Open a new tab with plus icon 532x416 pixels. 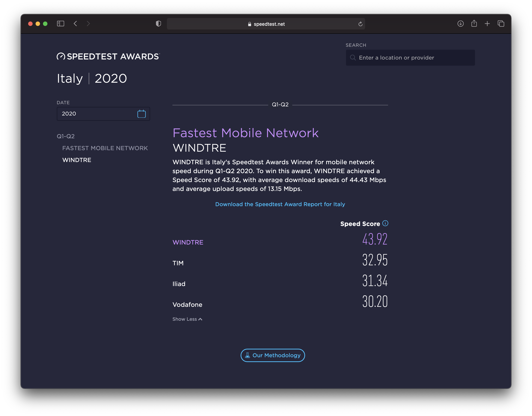tap(487, 24)
